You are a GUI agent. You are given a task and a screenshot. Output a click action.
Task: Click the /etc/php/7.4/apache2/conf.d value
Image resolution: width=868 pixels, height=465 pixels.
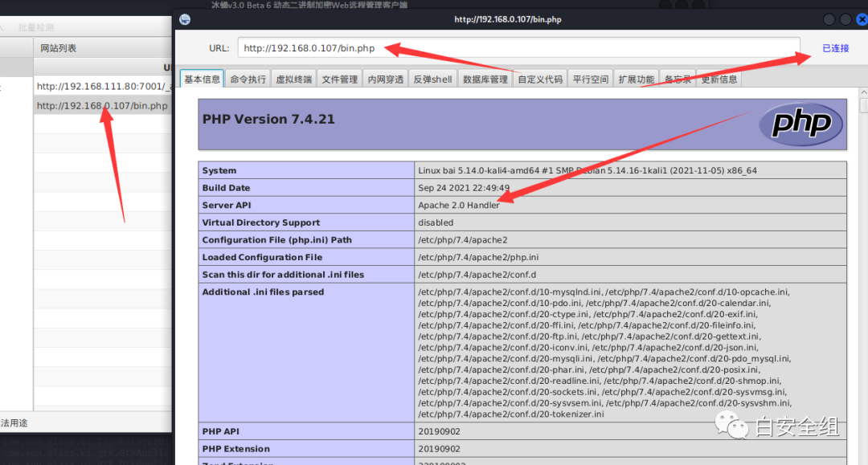coord(477,275)
